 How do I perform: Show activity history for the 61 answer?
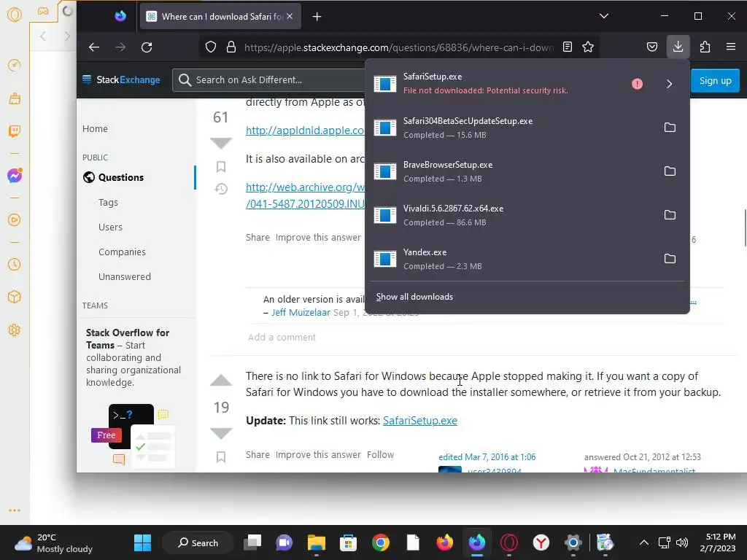click(220, 189)
